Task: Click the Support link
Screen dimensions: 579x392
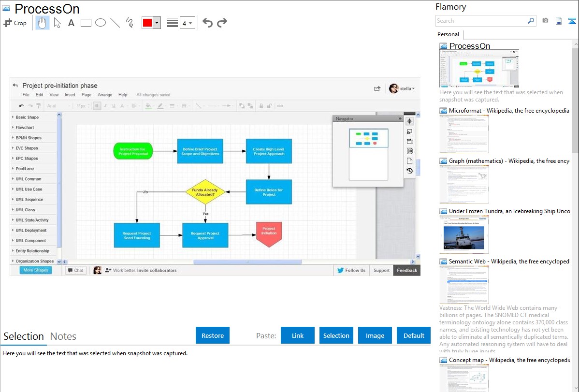Action: pos(381,271)
